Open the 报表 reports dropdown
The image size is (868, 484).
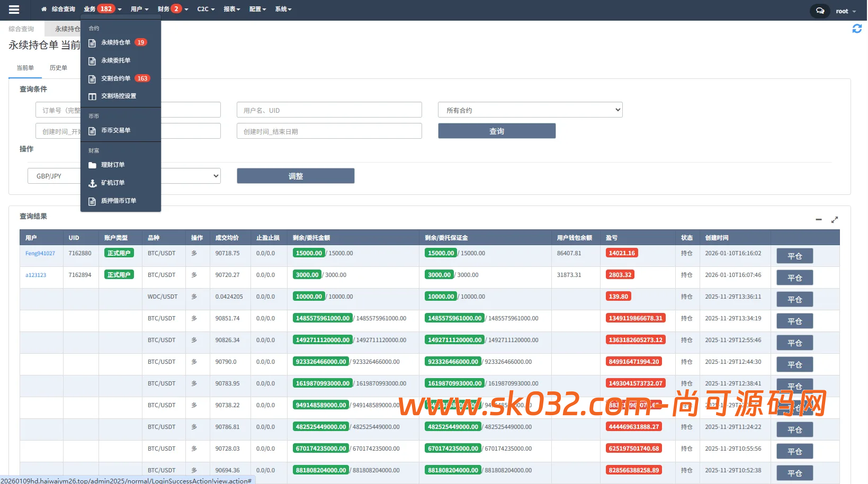click(x=231, y=10)
